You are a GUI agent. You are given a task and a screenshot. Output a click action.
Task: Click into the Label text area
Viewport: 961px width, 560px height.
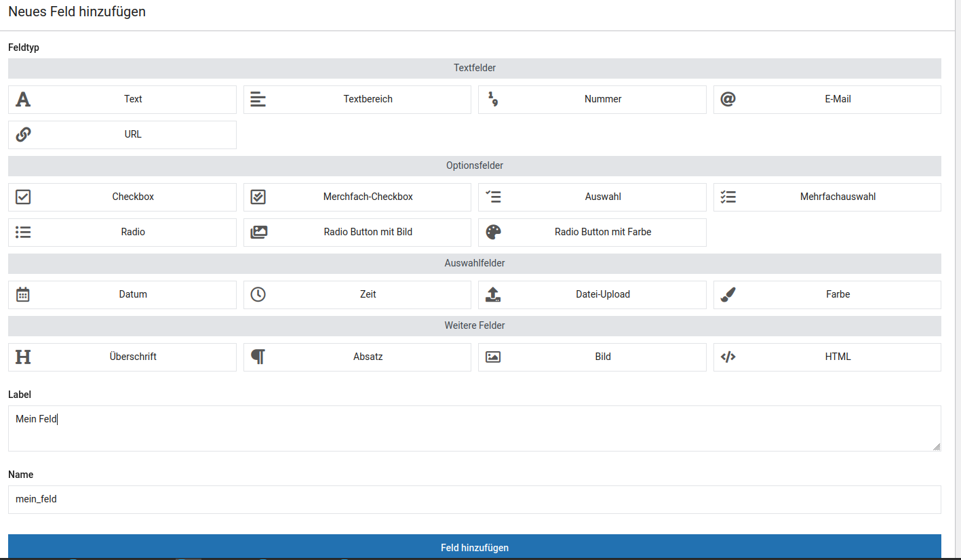click(x=474, y=428)
